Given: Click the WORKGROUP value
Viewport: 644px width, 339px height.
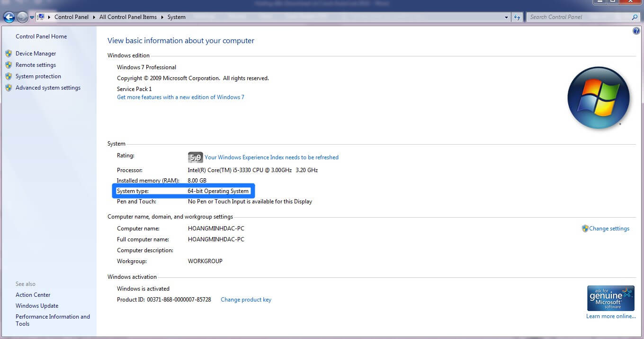Looking at the screenshot, I should pyautogui.click(x=205, y=261).
